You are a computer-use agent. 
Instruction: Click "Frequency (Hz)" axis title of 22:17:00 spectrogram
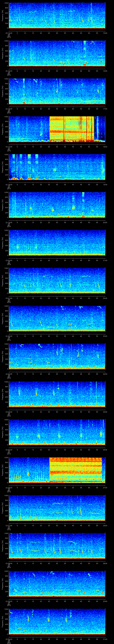(3, 129)
